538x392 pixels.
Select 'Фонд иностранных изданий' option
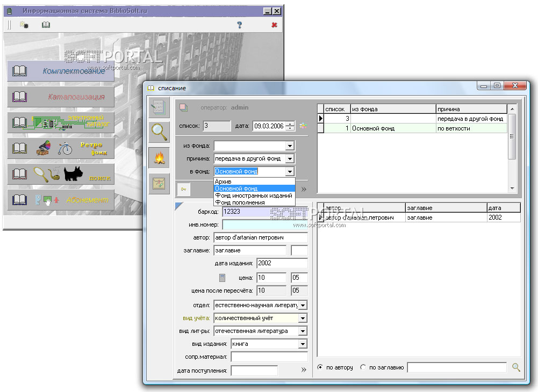(254, 195)
